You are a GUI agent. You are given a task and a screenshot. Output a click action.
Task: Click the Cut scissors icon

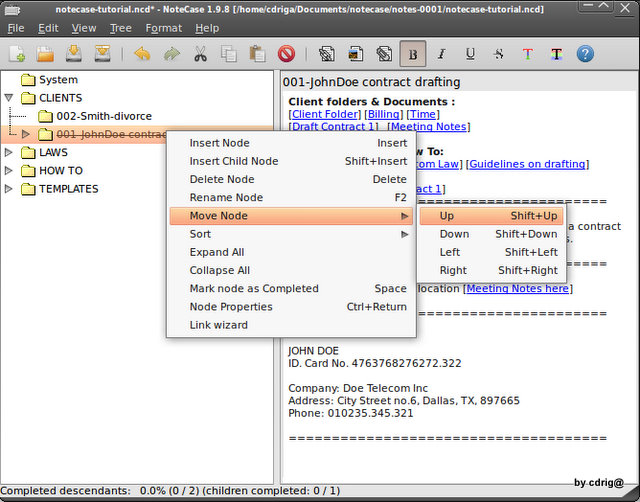[x=200, y=54]
